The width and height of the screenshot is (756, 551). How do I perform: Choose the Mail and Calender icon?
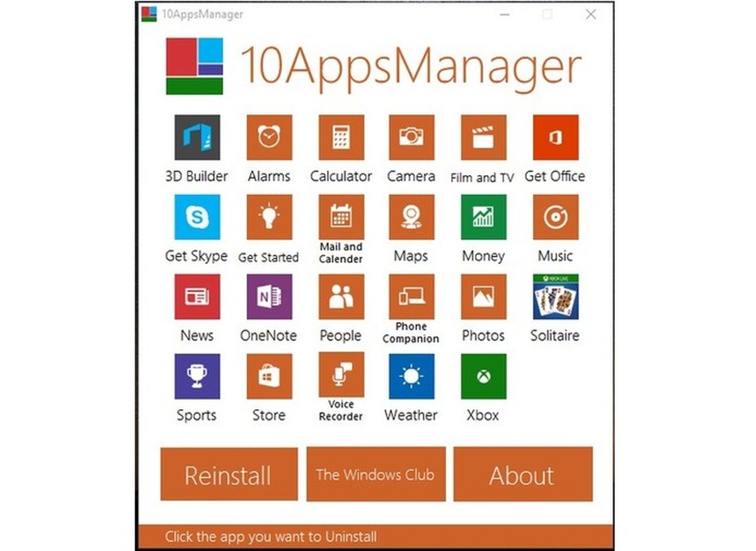(x=341, y=217)
